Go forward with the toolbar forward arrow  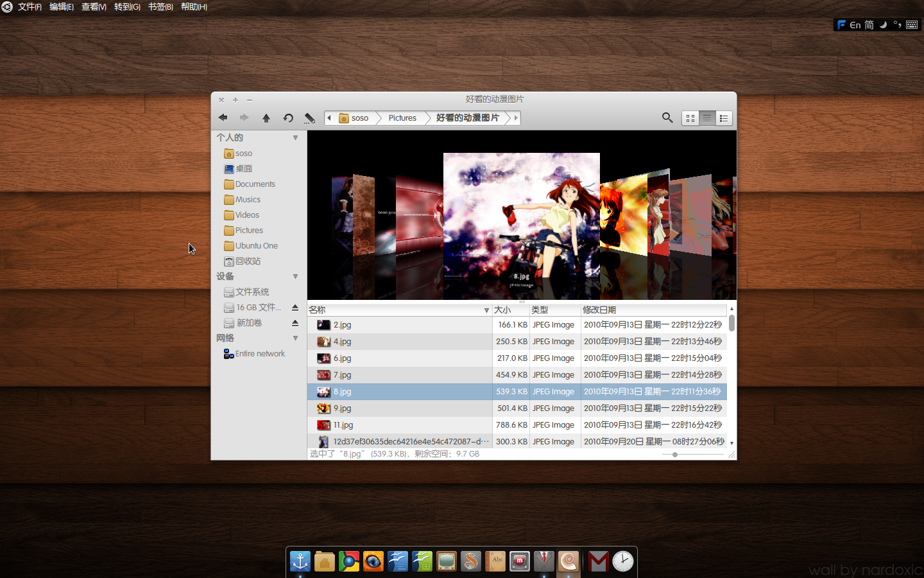244,118
